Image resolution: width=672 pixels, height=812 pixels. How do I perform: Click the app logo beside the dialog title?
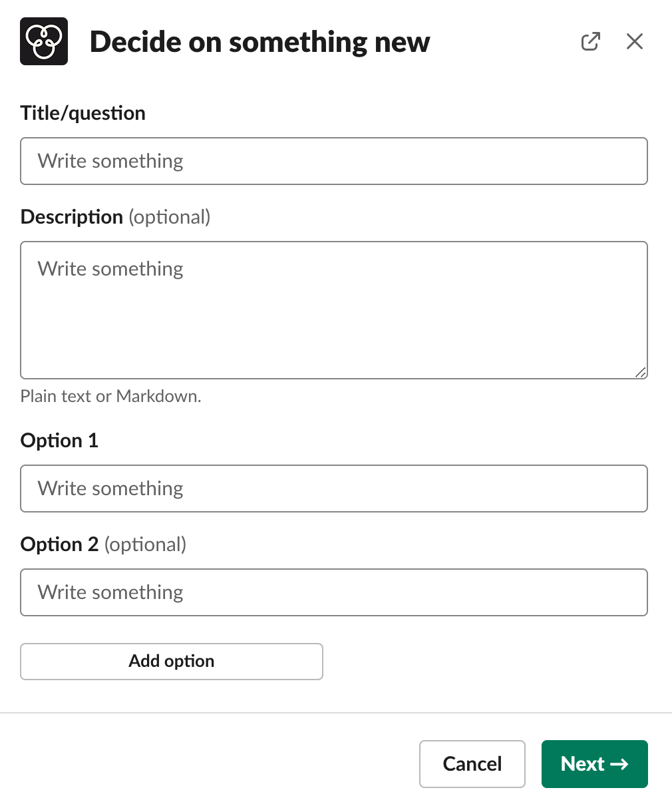tap(43, 41)
